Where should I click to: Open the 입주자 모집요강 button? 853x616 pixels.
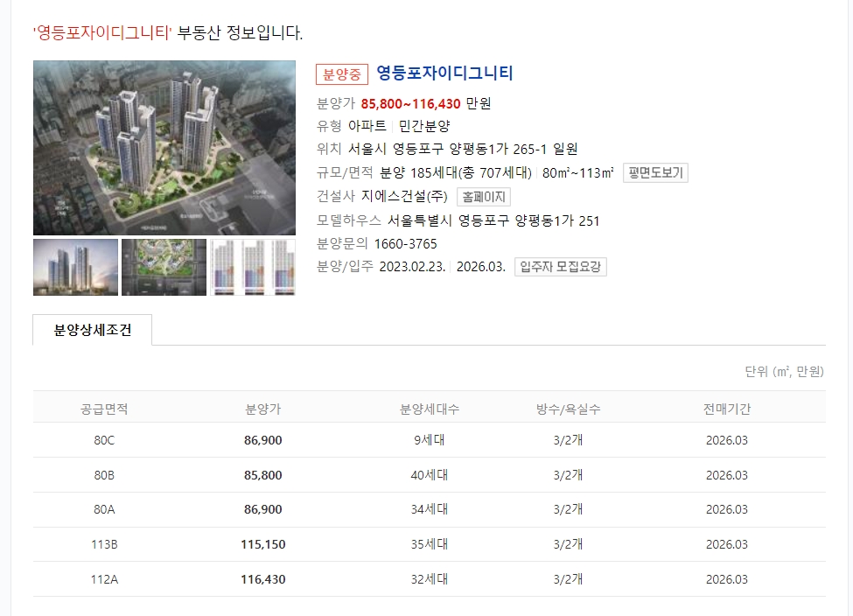tap(560, 267)
